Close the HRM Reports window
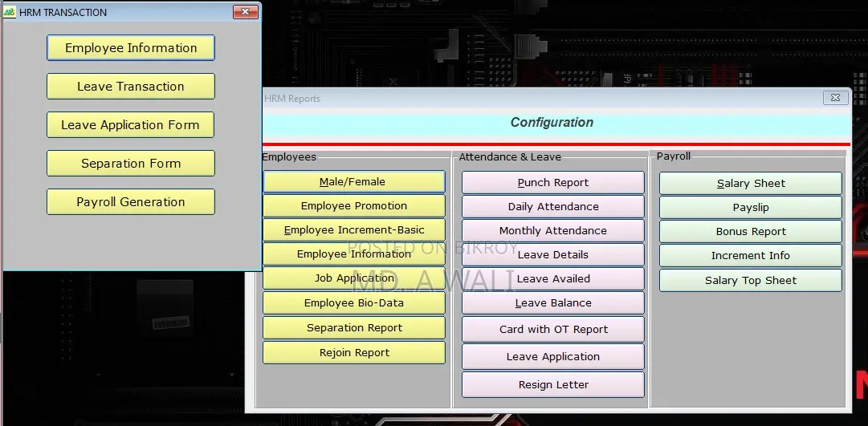 coord(835,98)
